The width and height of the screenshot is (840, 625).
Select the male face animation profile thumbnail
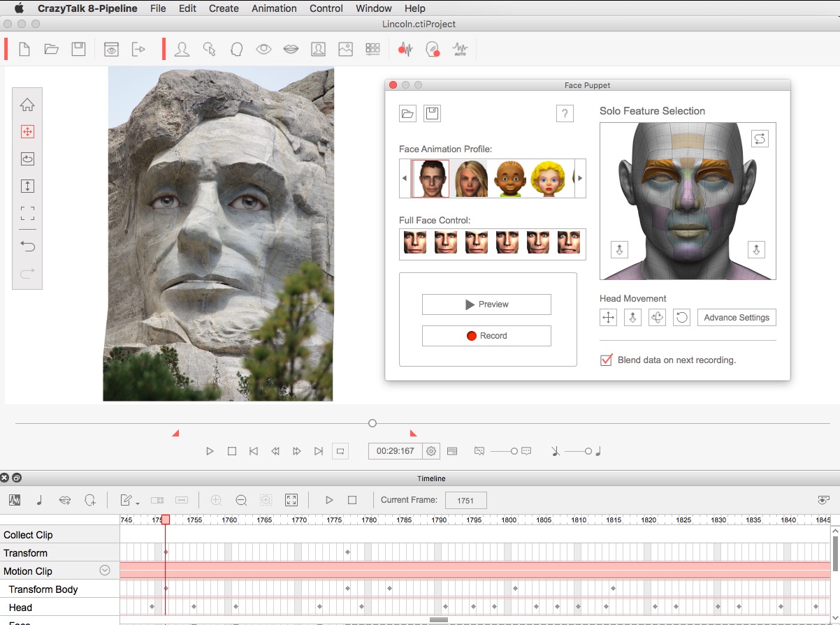coord(430,179)
